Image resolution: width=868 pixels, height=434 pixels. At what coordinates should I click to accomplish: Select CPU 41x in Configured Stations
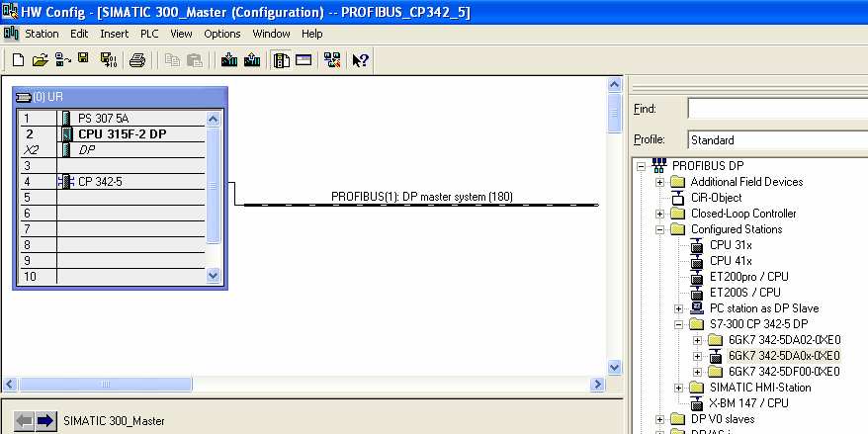pos(731,261)
